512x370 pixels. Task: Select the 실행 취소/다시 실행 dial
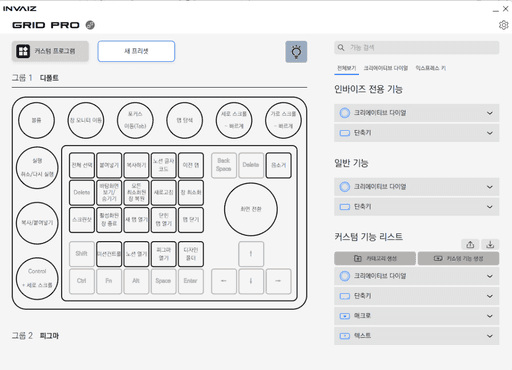pos(37,167)
